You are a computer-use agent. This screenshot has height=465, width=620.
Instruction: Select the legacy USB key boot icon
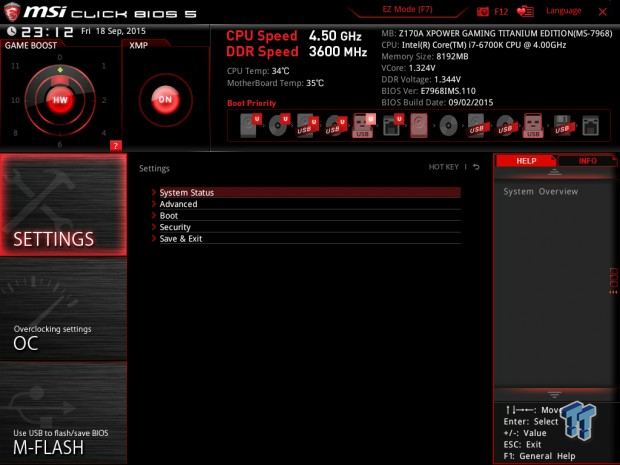pos(533,126)
